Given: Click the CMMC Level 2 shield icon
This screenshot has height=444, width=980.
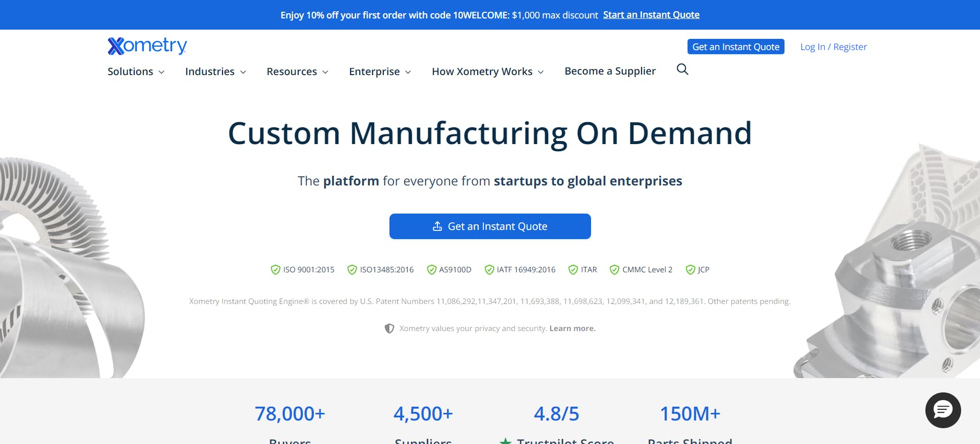Looking at the screenshot, I should [x=615, y=270].
